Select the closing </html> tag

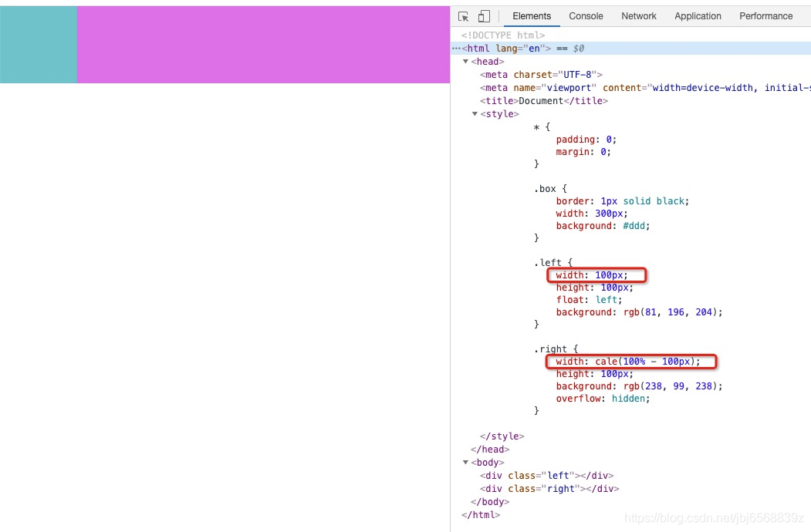481,514
